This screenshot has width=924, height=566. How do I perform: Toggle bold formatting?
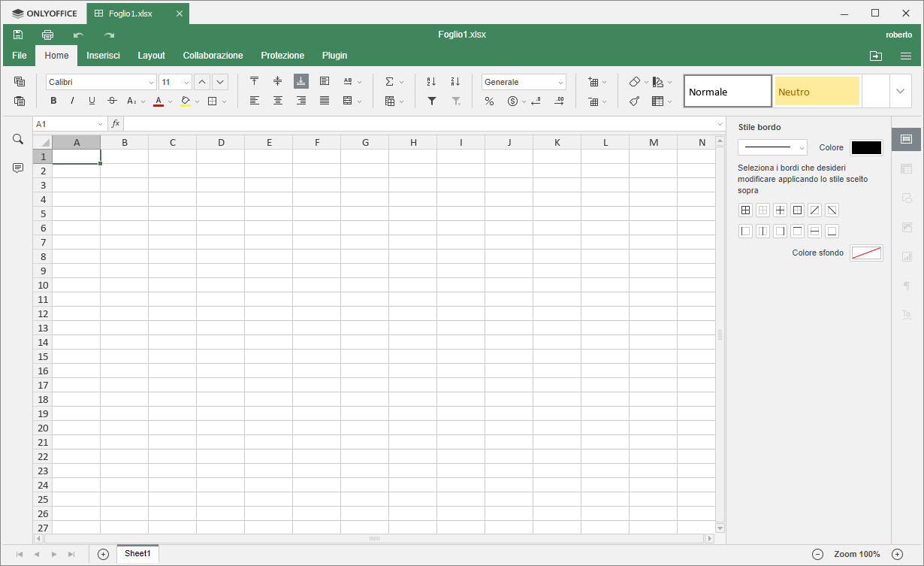53,101
